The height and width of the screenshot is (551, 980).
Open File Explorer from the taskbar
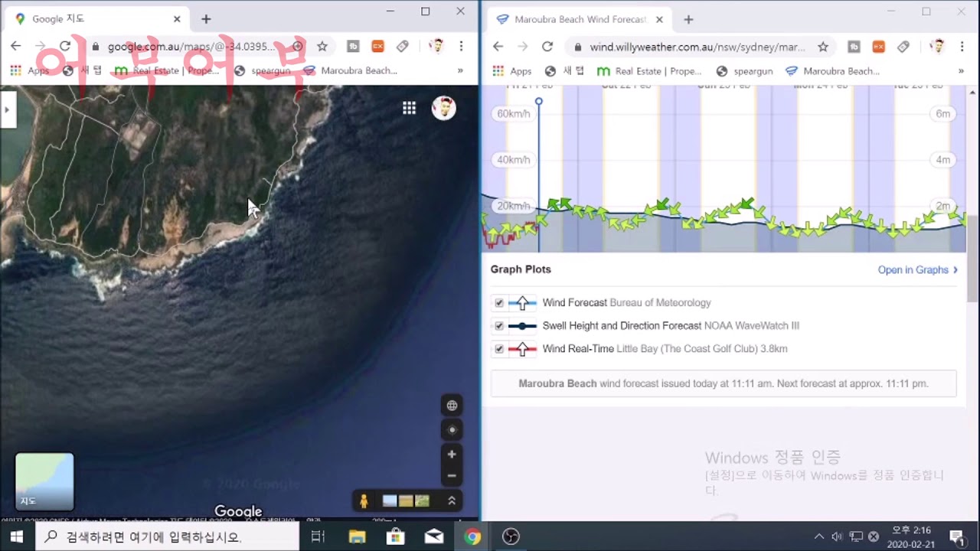coord(357,536)
